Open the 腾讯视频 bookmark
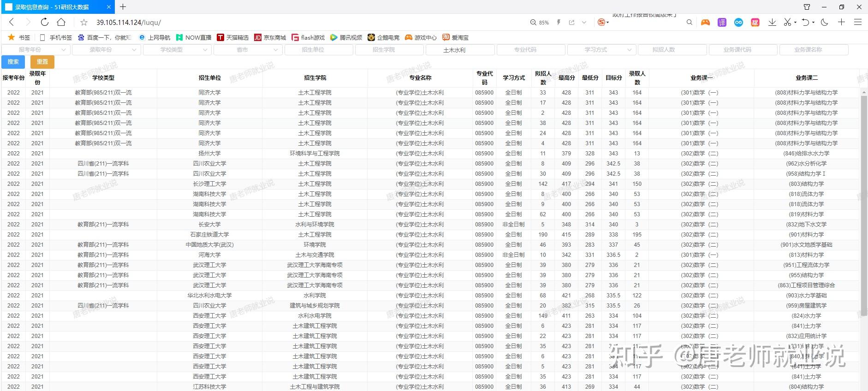The image size is (868, 391). click(346, 37)
